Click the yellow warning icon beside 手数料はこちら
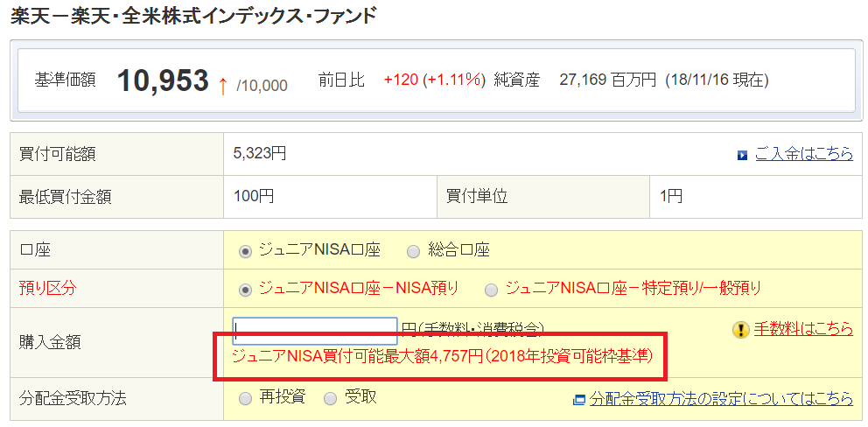 point(740,330)
